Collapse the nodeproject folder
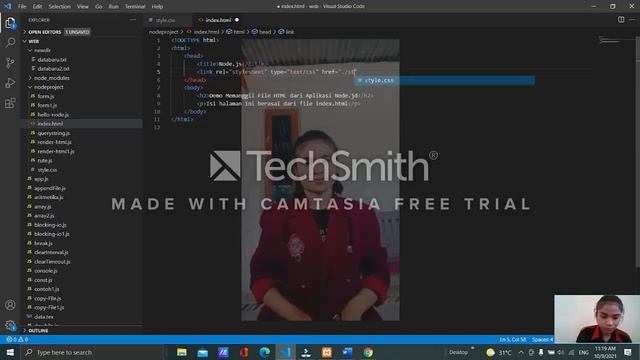This screenshot has height=360, width=640. click(x=49, y=87)
